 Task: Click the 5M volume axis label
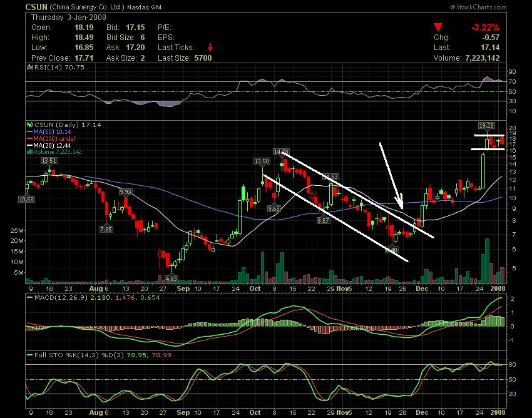coord(19,273)
